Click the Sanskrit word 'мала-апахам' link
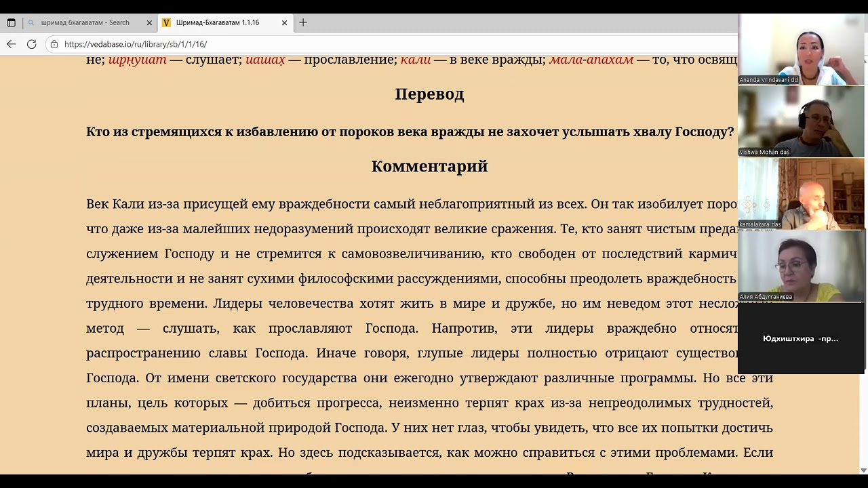Screen dimensions: 868x488 [591, 59]
